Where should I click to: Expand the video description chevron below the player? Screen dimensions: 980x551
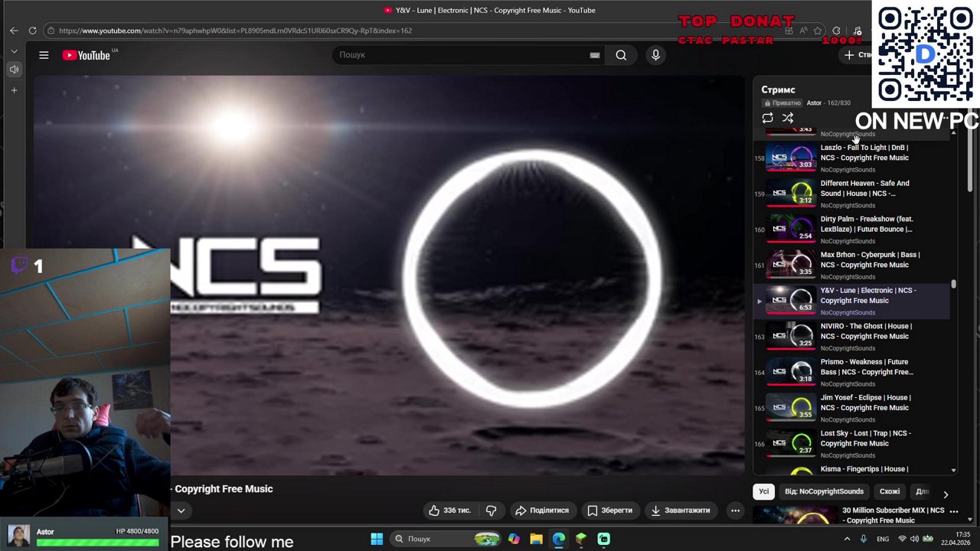[x=181, y=510]
